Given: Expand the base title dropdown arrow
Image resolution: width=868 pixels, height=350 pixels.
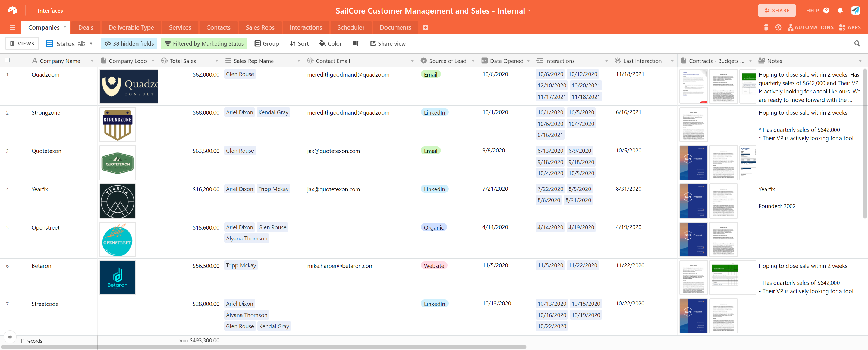Looking at the screenshot, I should [x=530, y=10].
